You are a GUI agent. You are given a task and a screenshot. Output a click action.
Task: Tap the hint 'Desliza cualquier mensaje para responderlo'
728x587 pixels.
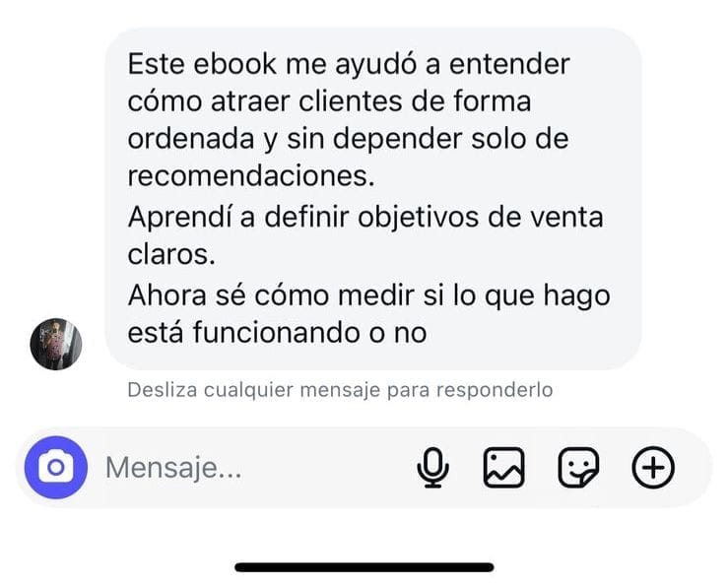pyautogui.click(x=340, y=390)
